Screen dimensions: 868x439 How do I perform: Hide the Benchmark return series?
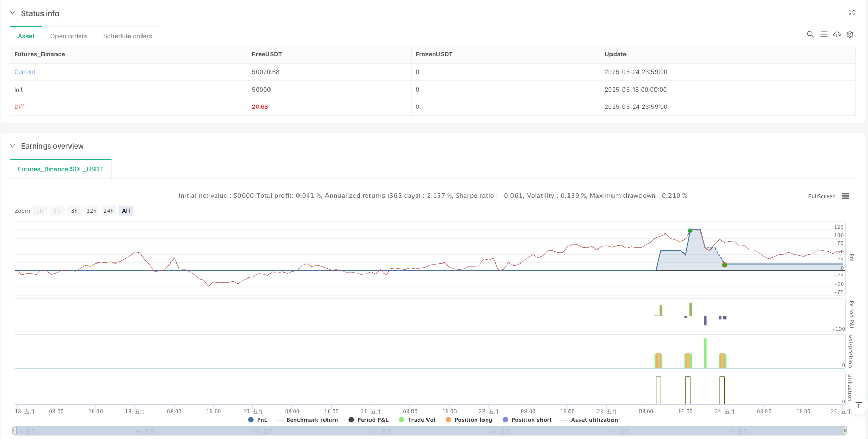[x=307, y=420]
